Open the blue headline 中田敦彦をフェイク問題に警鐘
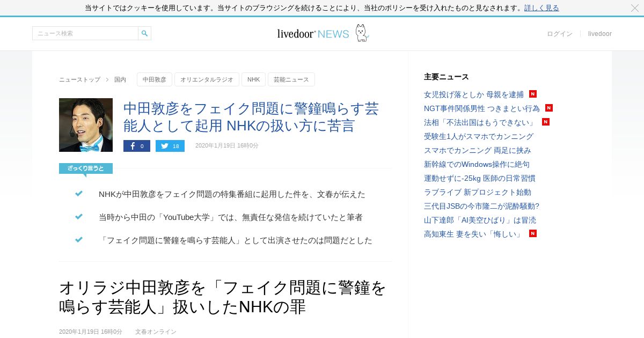 coord(251,117)
